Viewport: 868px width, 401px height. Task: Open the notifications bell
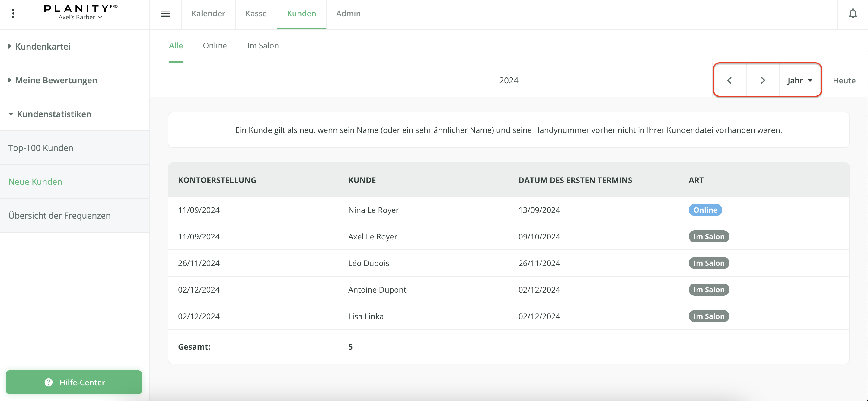(x=853, y=14)
